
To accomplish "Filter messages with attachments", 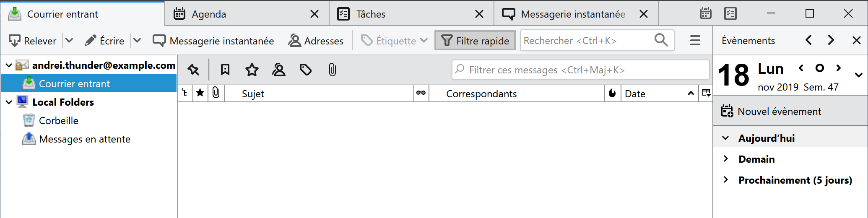I will (x=333, y=70).
